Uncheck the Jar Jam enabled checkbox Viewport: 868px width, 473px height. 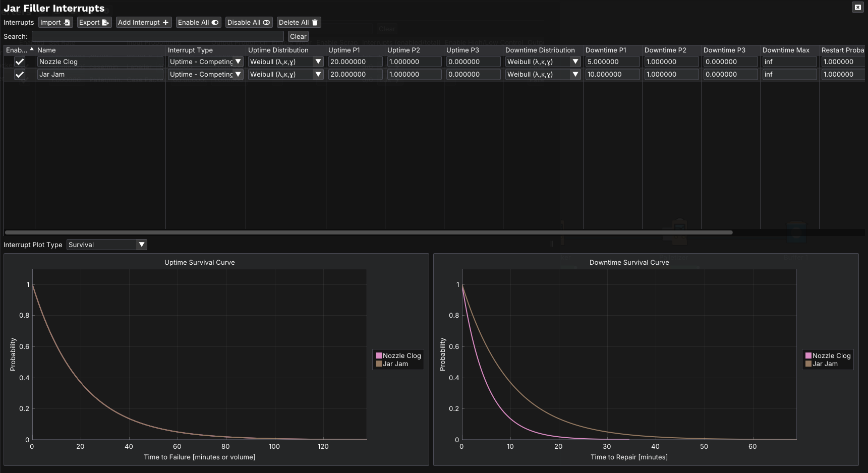[x=20, y=75]
